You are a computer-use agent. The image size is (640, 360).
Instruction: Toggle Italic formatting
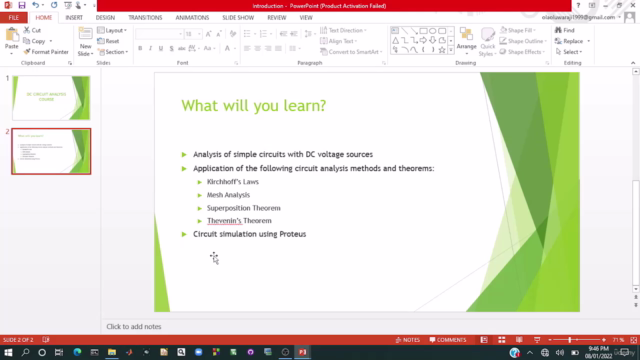(x=150, y=48)
